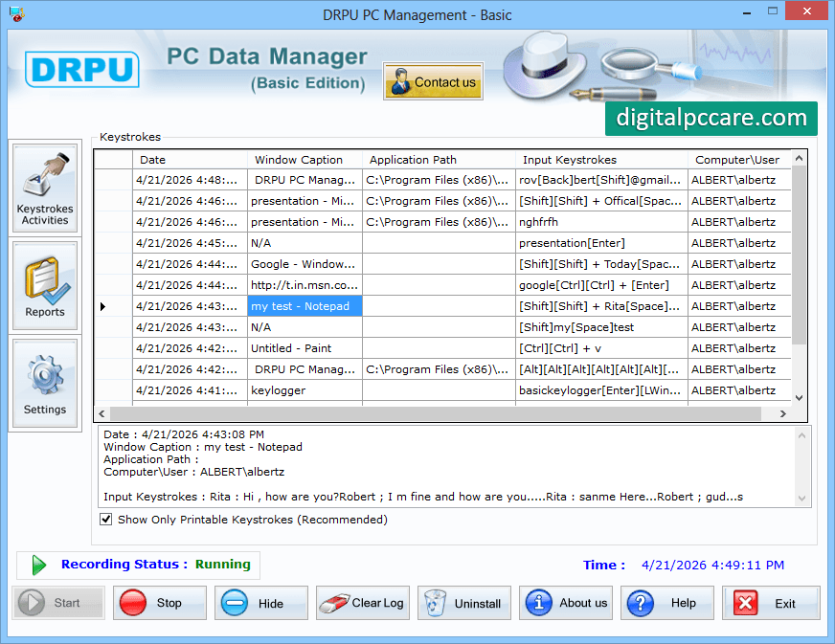835x644 pixels.
Task: Click the green Recording Status play icon
Action: pos(38,565)
